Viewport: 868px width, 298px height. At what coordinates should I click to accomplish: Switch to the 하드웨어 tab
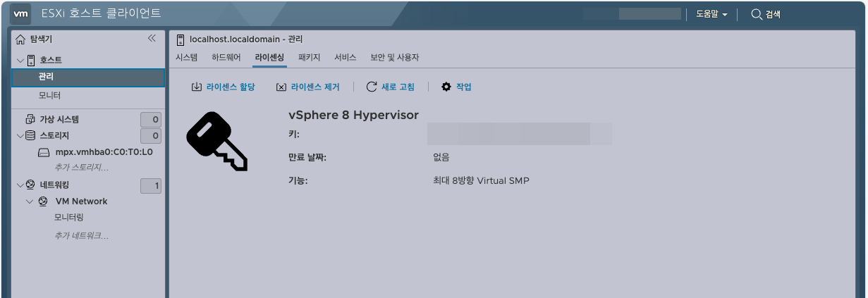[226, 57]
